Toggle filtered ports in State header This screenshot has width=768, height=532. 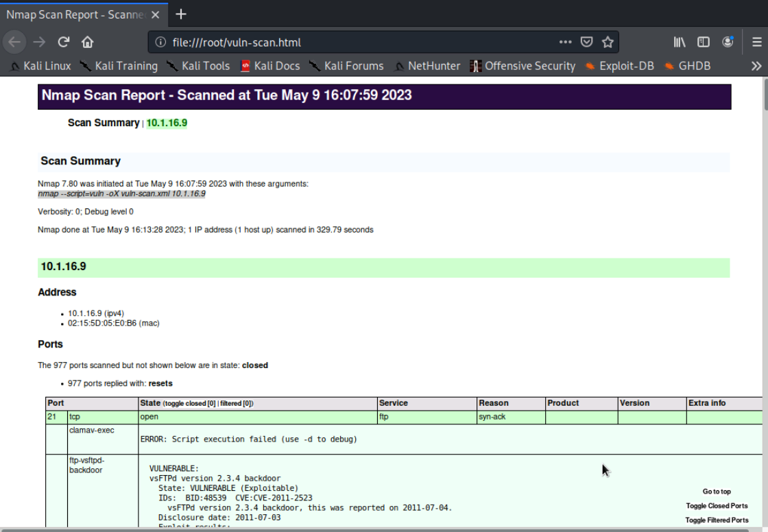click(236, 404)
